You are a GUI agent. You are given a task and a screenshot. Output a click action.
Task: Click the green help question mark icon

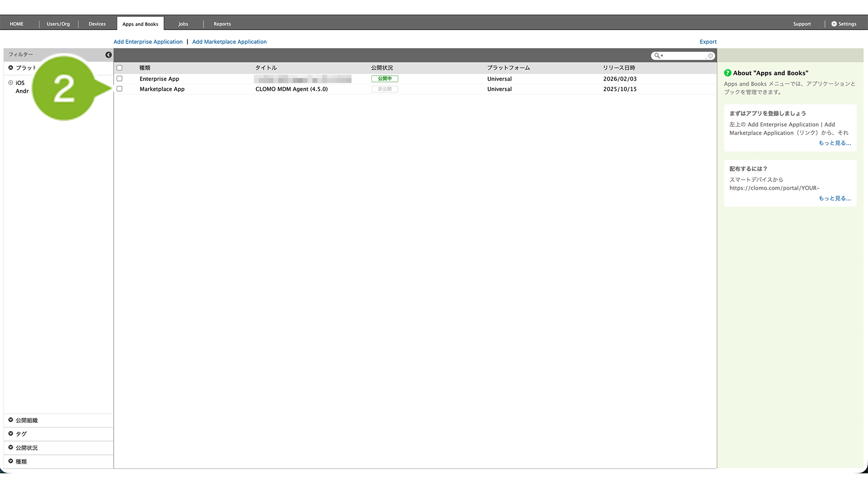pyautogui.click(x=727, y=73)
